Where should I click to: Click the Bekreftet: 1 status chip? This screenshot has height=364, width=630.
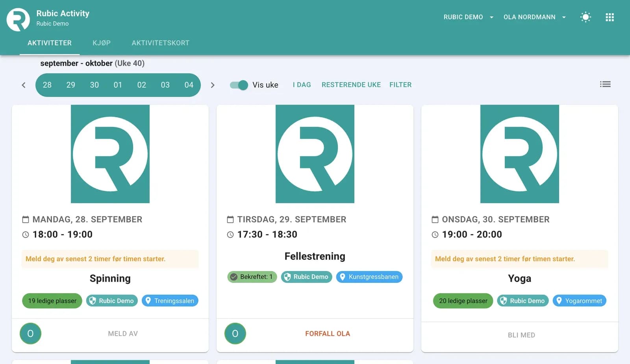pyautogui.click(x=252, y=277)
